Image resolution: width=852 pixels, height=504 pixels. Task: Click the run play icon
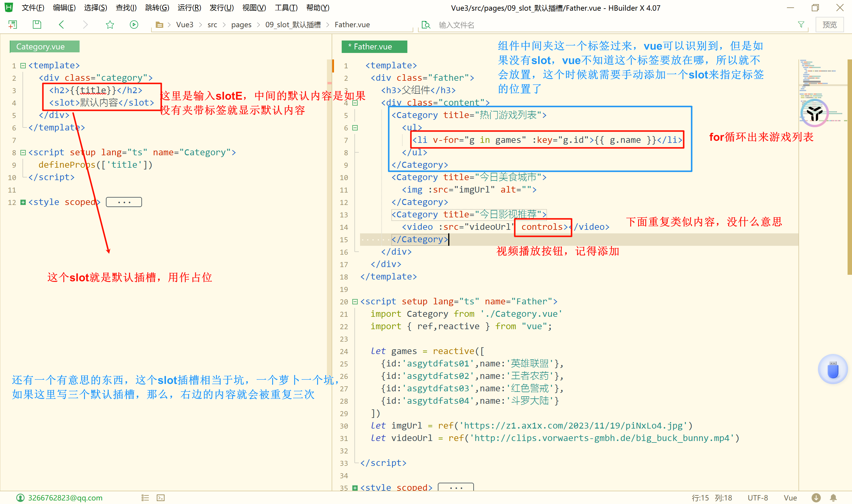[134, 25]
